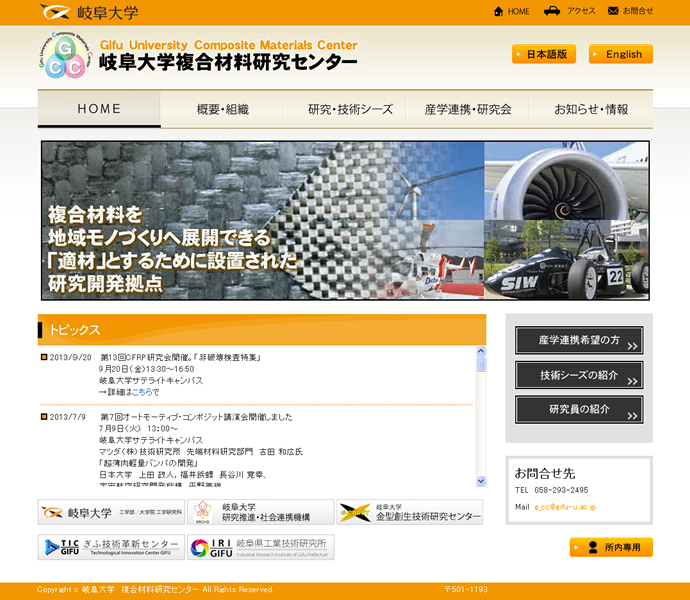This screenshot has height=600, width=690.
Task: Open 金型創生技術研究センター banner link
Action: [410, 512]
